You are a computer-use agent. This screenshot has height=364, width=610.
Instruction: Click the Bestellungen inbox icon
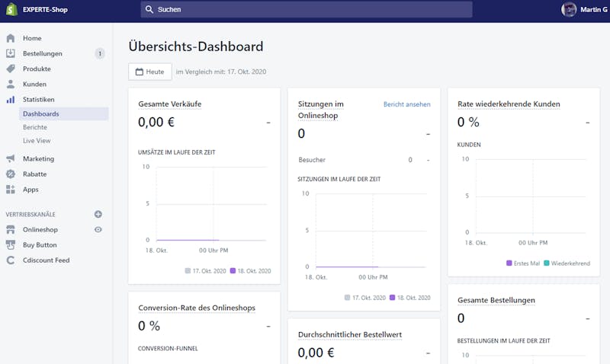tap(11, 53)
